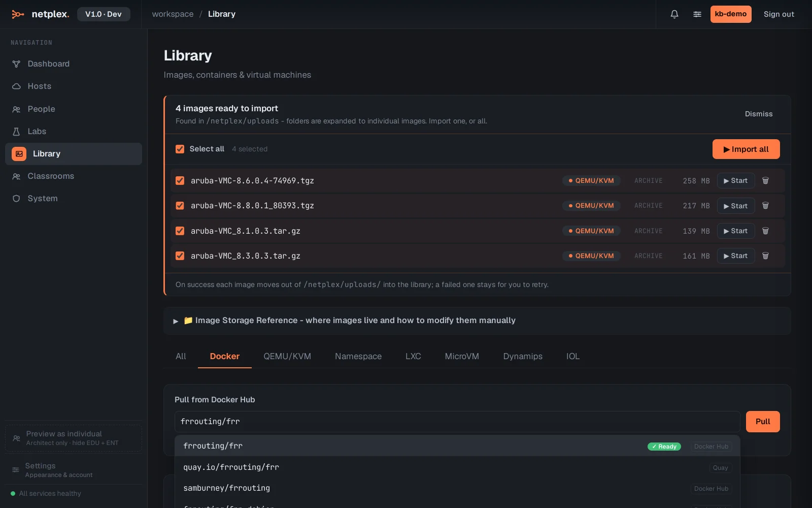Uncheck aruba-VMC-8.8.0.1_80393.tgz checkbox

pos(180,205)
